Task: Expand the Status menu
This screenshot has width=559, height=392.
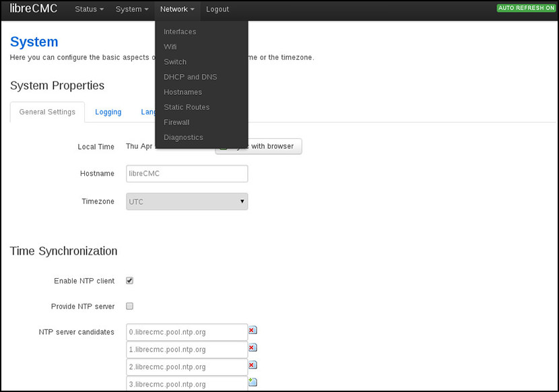Action: [89, 9]
